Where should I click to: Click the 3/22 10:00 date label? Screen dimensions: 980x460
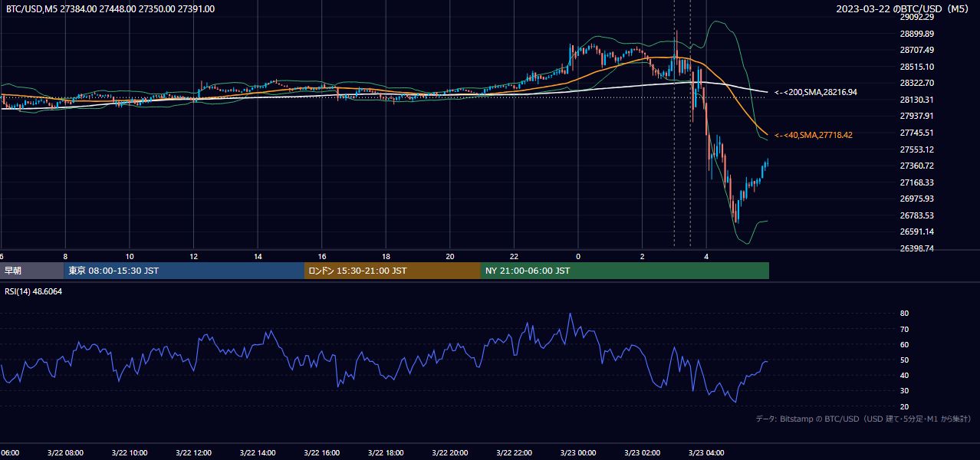coord(130,453)
